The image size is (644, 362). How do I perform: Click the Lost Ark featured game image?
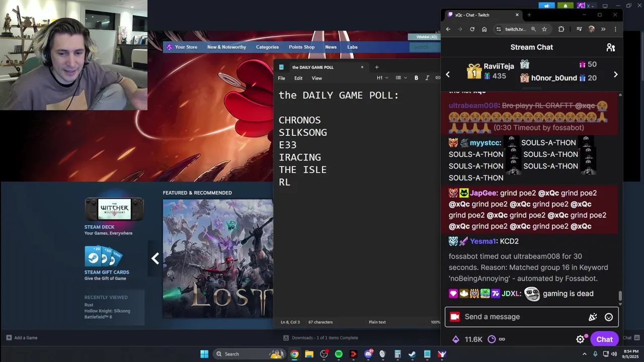pos(218,258)
